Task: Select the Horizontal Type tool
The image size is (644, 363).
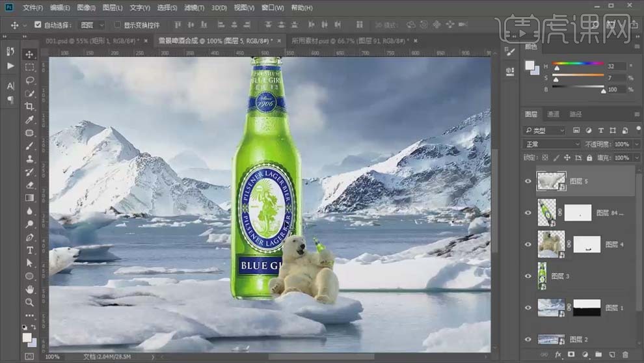Action: click(29, 250)
